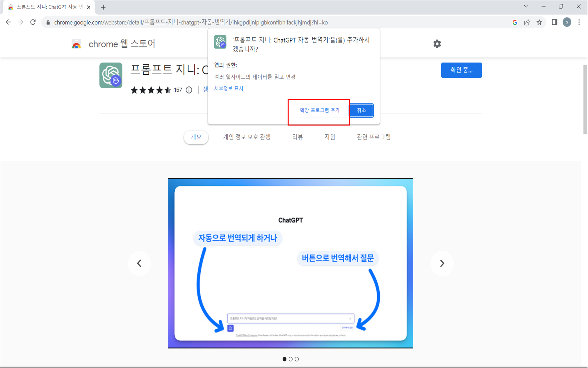
Task: Select the third carousel dot
Action: (297, 359)
